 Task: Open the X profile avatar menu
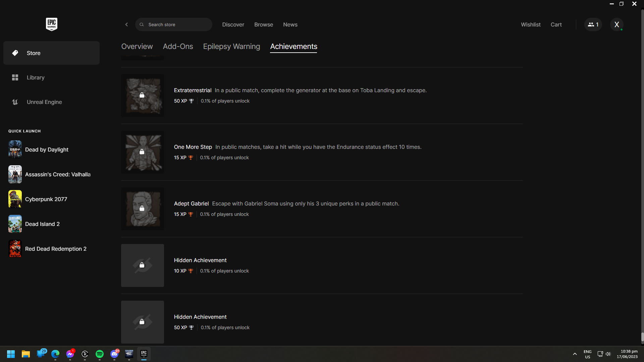pyautogui.click(x=616, y=24)
